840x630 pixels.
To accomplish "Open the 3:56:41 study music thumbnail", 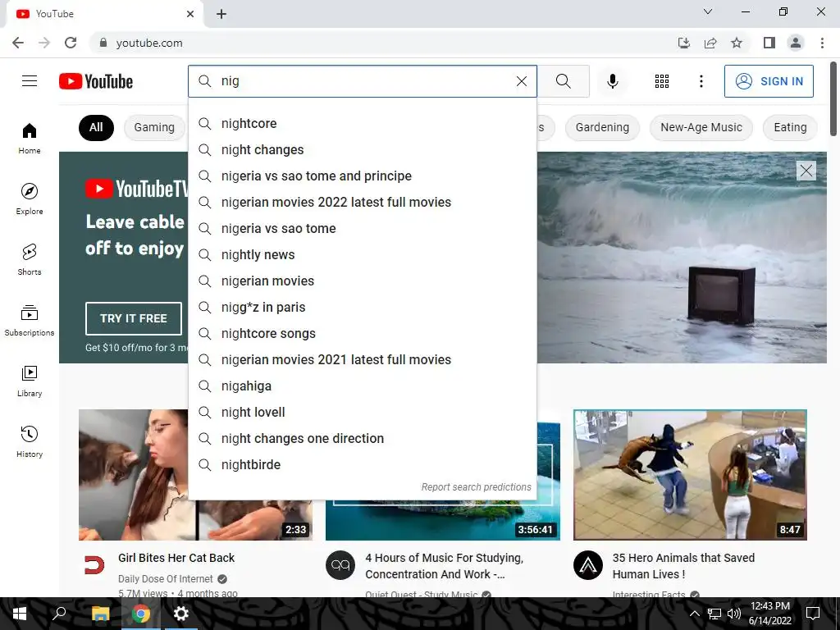I will coord(442,520).
